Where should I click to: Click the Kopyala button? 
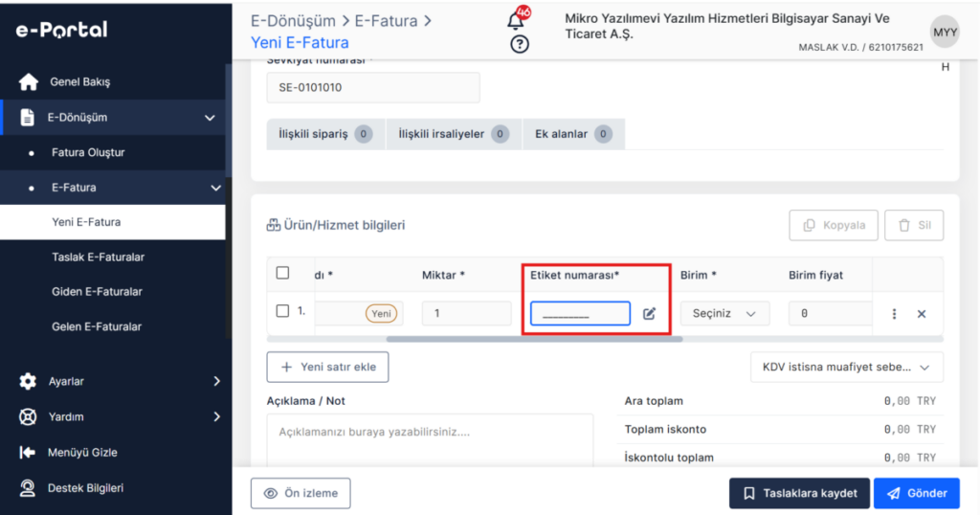834,225
